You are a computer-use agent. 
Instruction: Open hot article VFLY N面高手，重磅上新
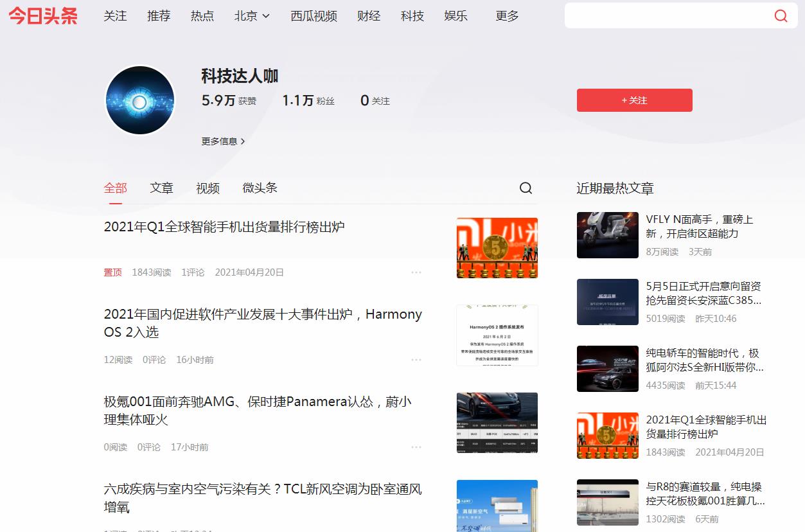pos(700,226)
